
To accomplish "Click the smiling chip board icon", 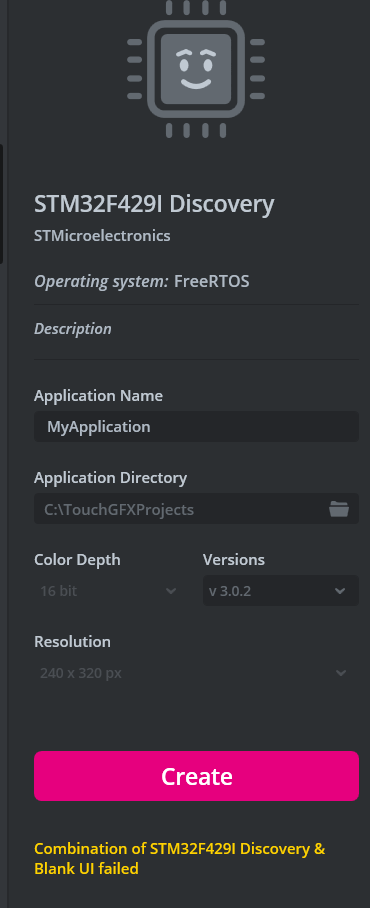I will point(196,69).
